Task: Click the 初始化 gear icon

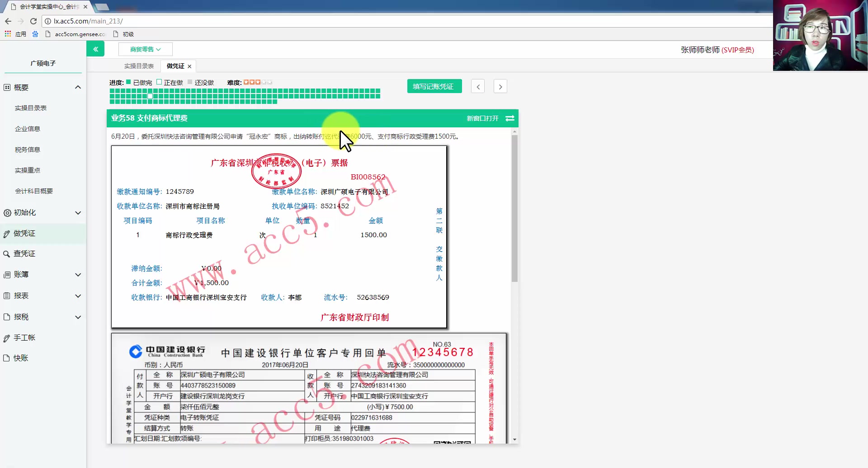Action: 7,213
